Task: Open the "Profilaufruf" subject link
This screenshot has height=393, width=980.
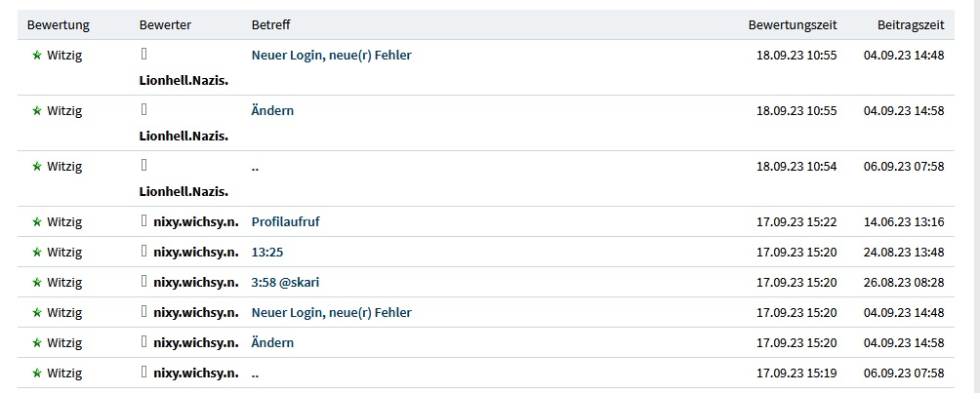Action: [x=285, y=222]
